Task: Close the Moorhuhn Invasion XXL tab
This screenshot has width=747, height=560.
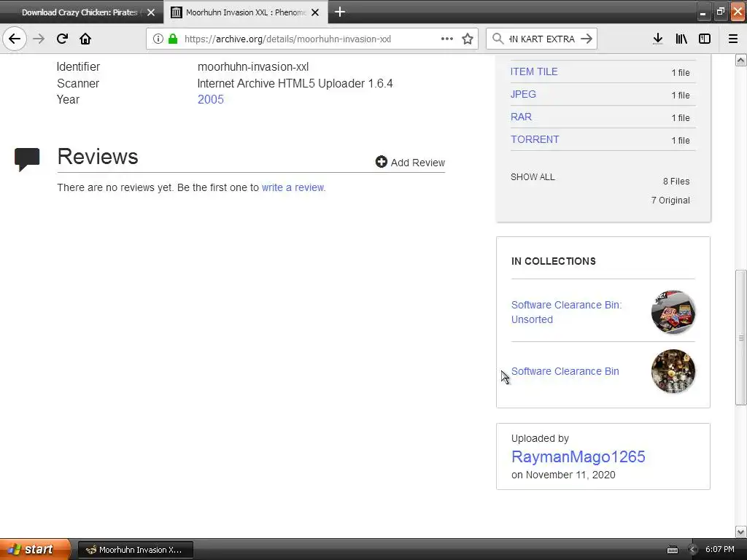Action: [315, 12]
